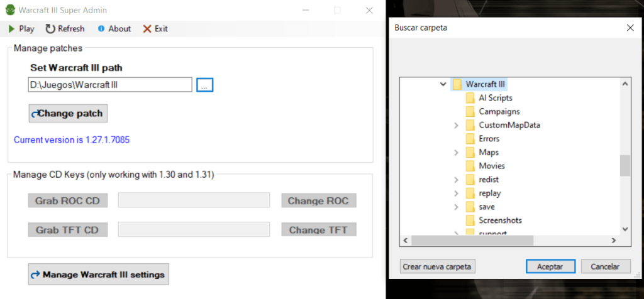The image size is (644, 299).
Task: Click the orc app icon in title bar
Action: pyautogui.click(x=10, y=10)
